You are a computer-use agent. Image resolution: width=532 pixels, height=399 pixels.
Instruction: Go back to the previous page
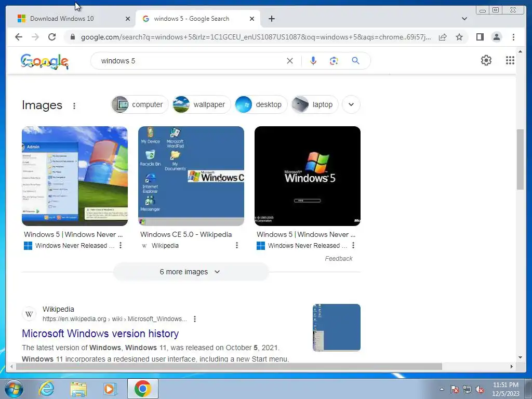click(19, 37)
